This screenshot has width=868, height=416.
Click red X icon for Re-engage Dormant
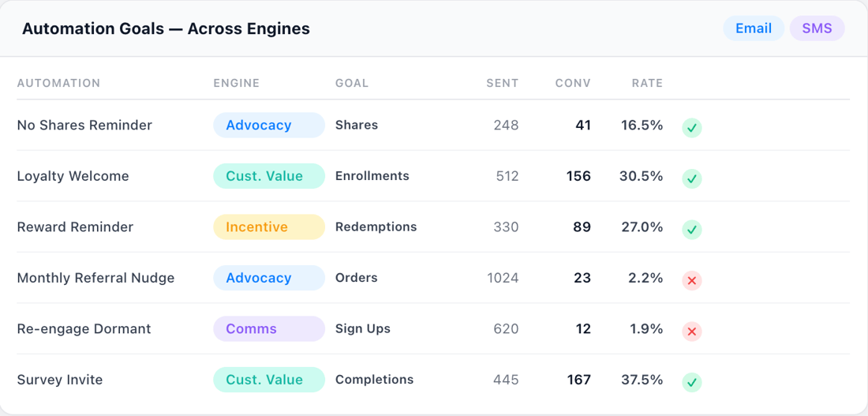coord(692,332)
